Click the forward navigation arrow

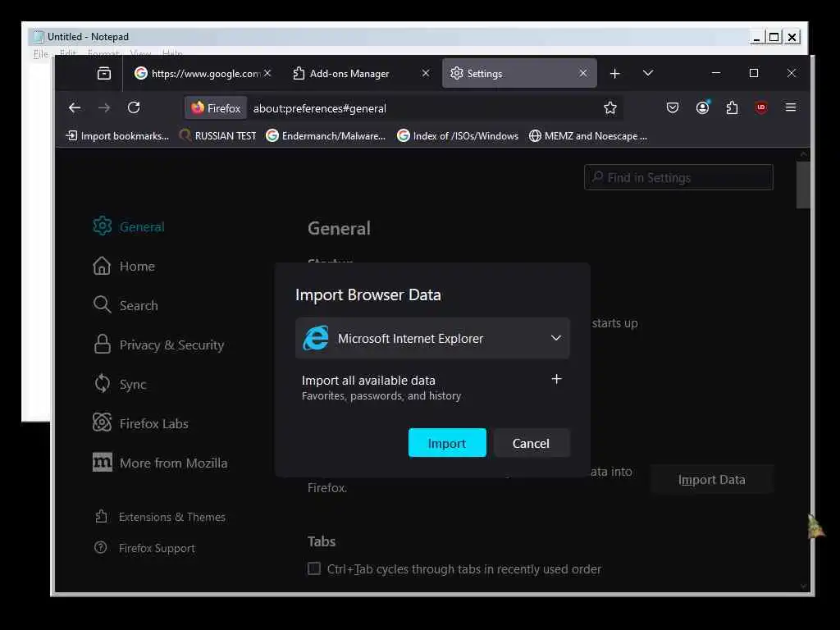[x=104, y=107]
